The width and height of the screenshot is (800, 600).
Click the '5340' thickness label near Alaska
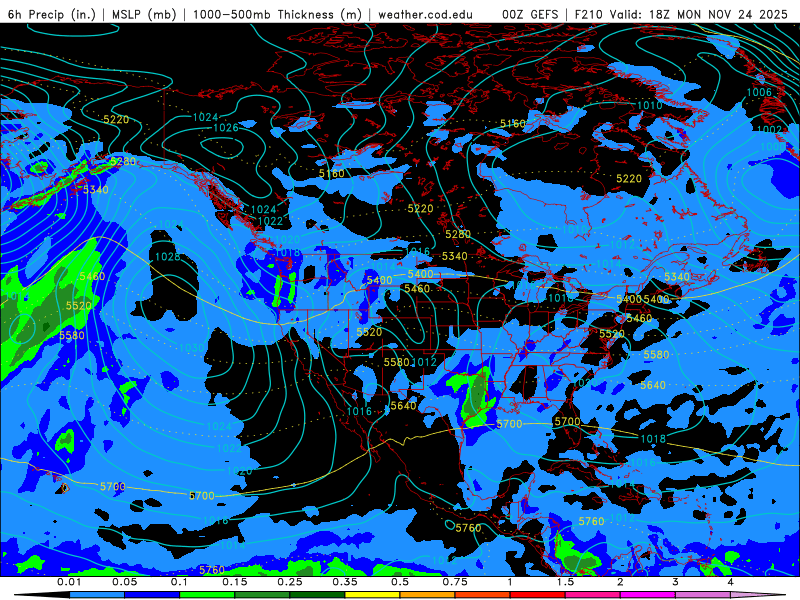pos(96,190)
